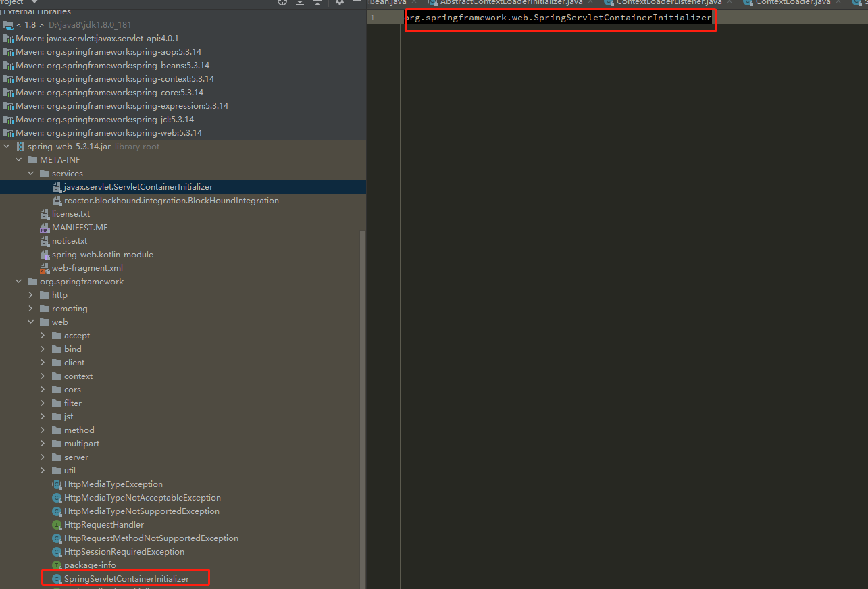Select the web-fragment.xml entry
The height and width of the screenshot is (589, 868).
pyautogui.click(x=87, y=268)
